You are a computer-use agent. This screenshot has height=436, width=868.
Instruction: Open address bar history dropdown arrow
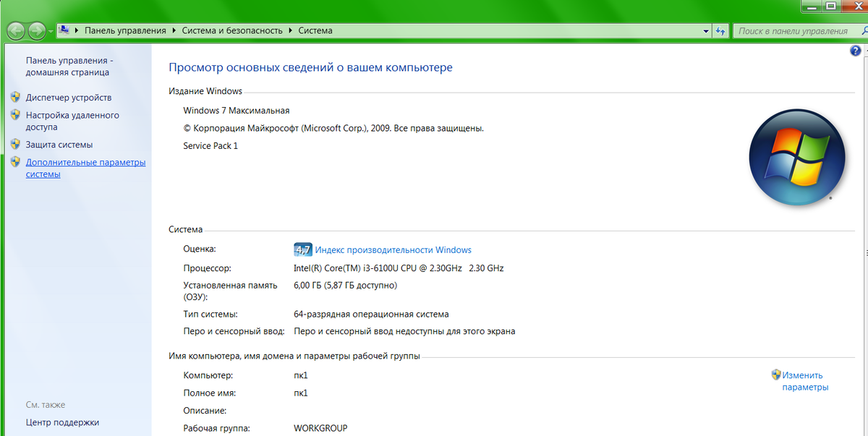coord(707,31)
